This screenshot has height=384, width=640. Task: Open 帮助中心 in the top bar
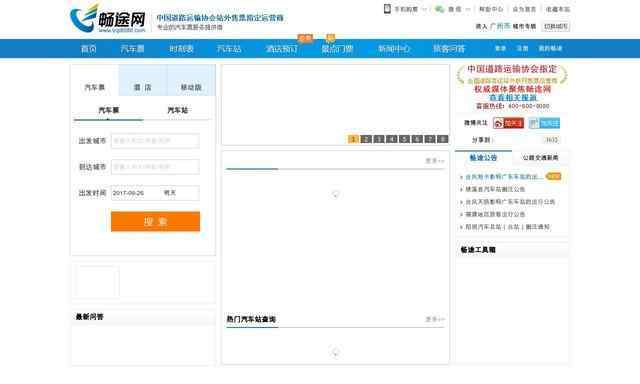(491, 9)
